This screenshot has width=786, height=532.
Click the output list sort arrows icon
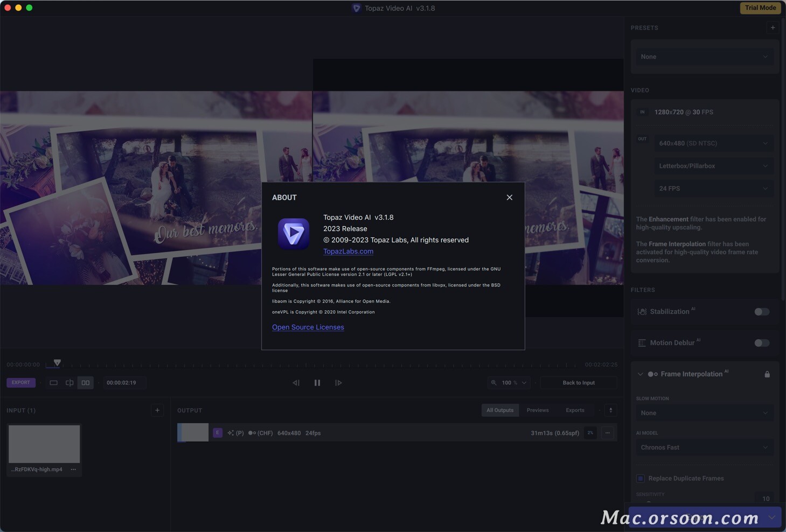610,410
